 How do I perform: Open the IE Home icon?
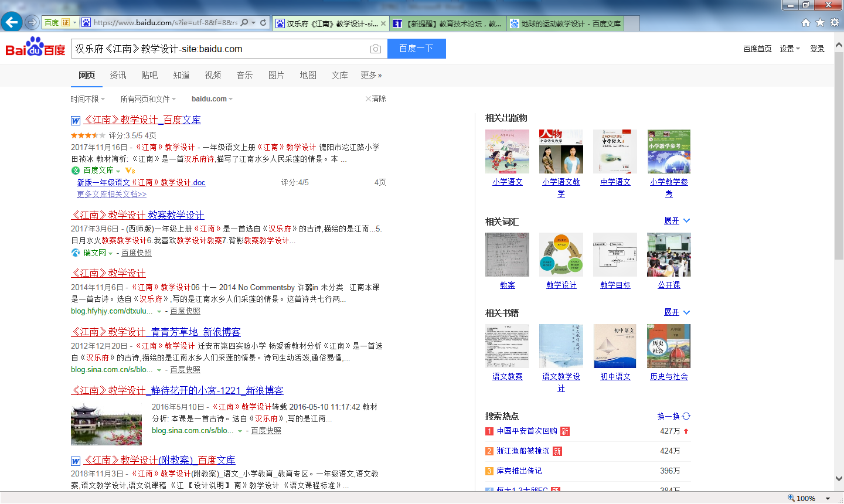(x=806, y=22)
